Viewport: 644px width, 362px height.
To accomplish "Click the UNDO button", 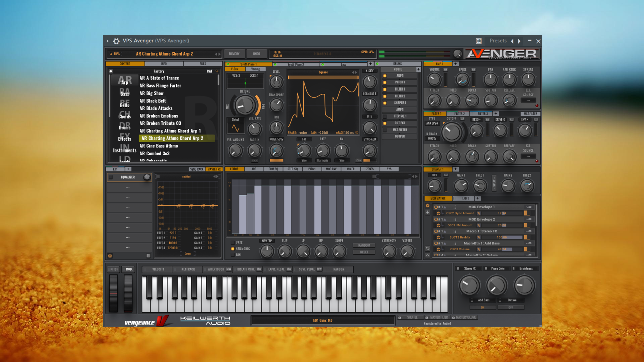I will pyautogui.click(x=256, y=54).
